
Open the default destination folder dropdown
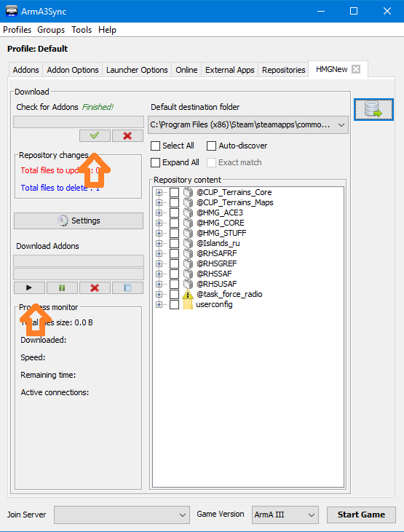[x=248, y=125]
